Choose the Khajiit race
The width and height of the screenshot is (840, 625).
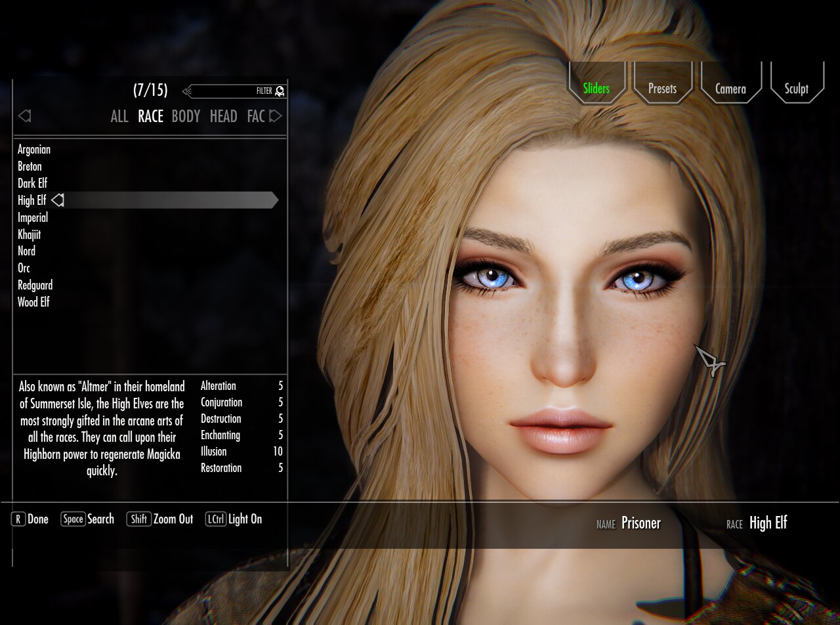point(30,234)
